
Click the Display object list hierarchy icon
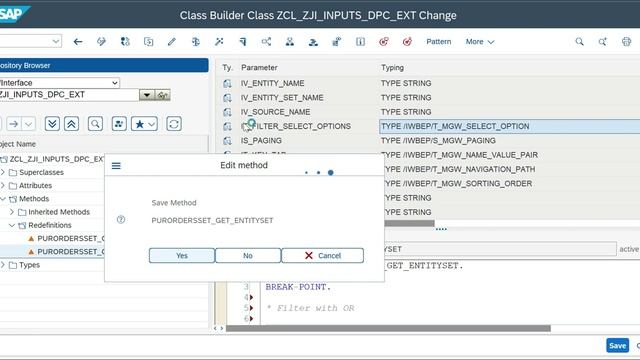[290, 42]
